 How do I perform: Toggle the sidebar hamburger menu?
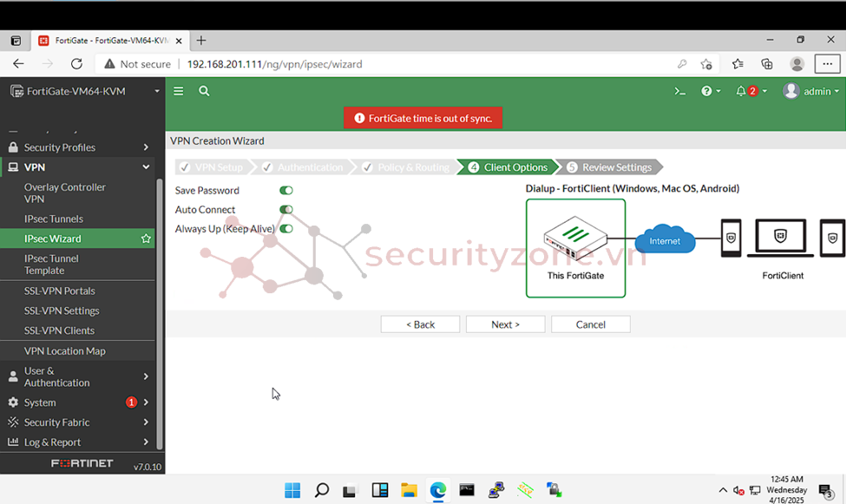point(178,91)
